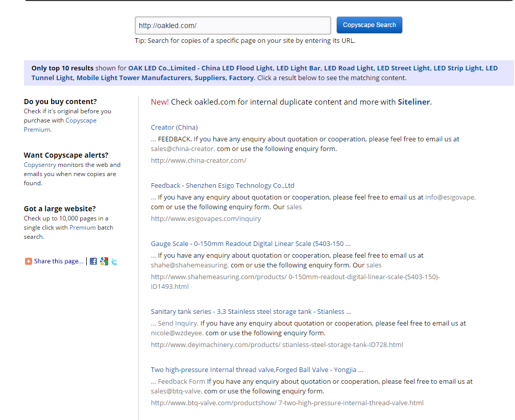515x420 pixels.
Task: Click the "Tip: Search for copies" hint text
Action: pos(245,40)
